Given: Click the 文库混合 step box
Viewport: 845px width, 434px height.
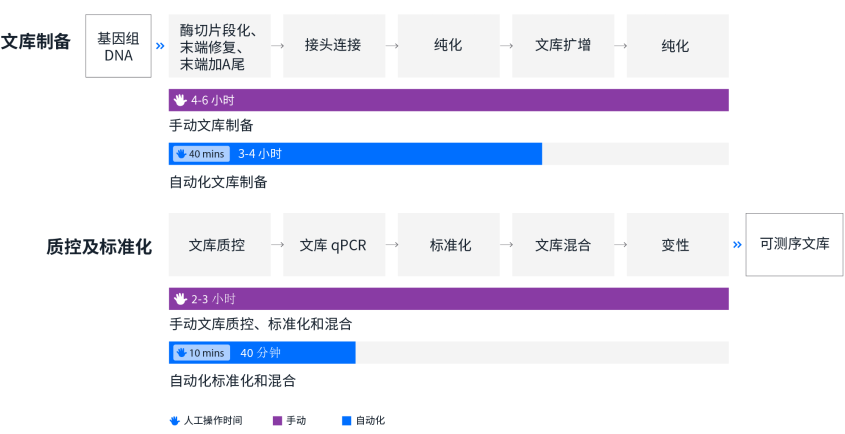Looking at the screenshot, I should pos(562,244).
